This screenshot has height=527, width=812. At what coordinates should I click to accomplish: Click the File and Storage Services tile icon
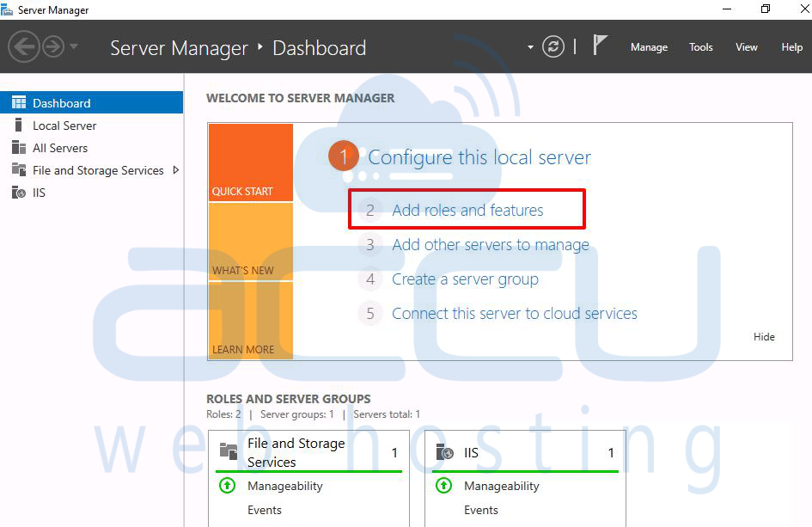point(229,451)
